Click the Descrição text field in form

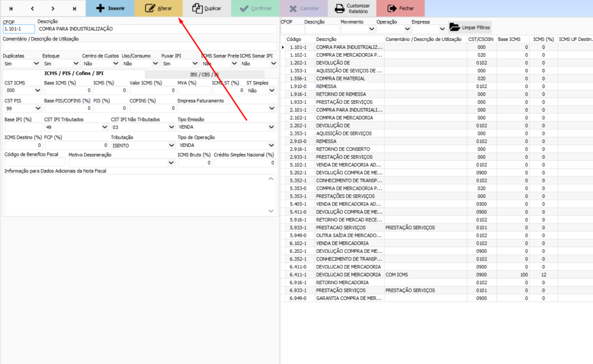[156, 29]
